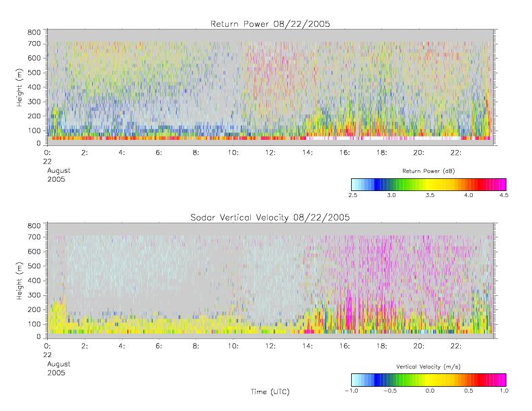Click the '14:' time tick under Vertical Velocity plot
Image resolution: width=532 pixels, height=411 pixels.
point(307,346)
